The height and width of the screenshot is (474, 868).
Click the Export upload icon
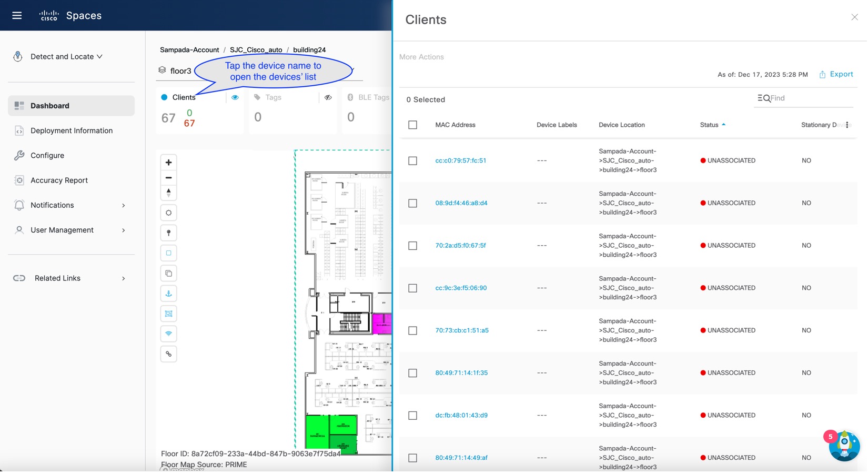pos(822,75)
